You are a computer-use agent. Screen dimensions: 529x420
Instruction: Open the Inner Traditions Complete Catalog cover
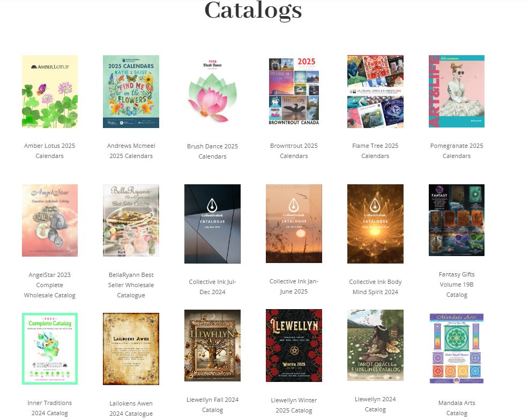(x=50, y=349)
